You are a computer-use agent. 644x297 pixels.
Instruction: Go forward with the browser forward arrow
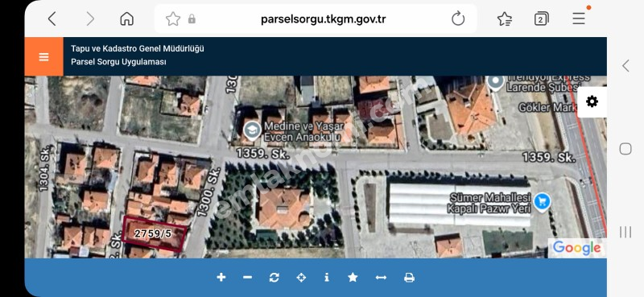pos(90,19)
